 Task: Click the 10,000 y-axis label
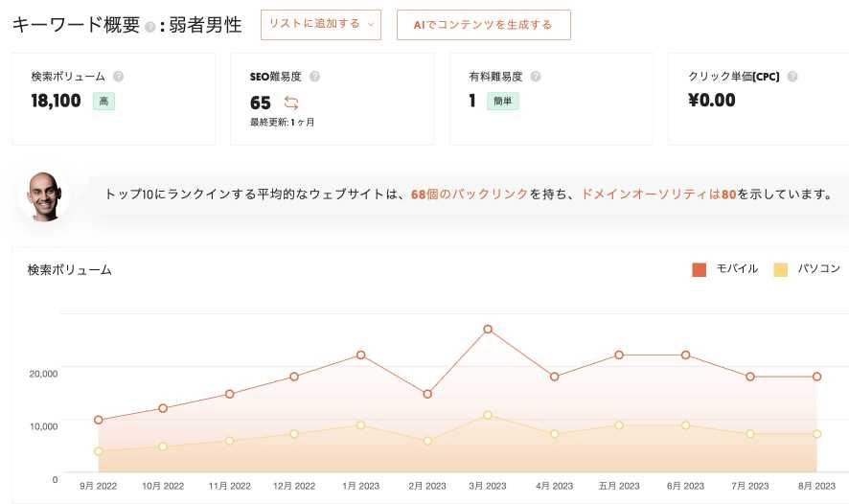click(43, 426)
